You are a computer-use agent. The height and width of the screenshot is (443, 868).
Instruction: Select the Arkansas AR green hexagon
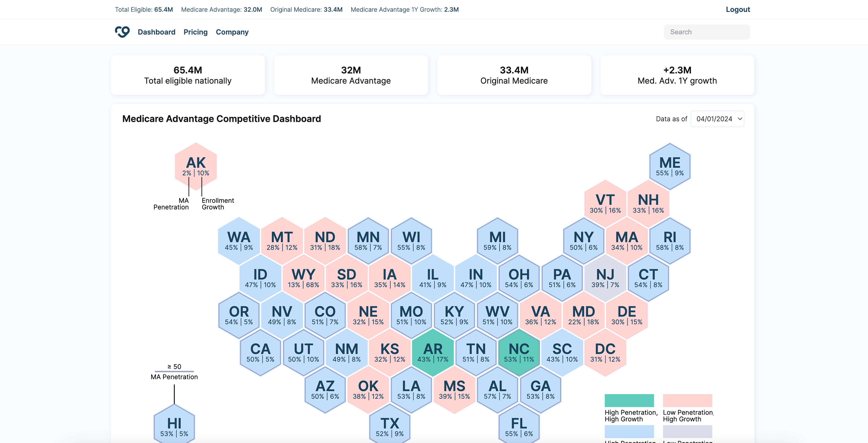[433, 353]
